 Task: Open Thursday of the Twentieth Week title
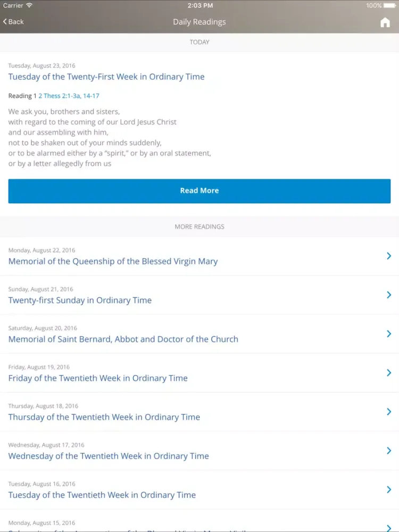pyautogui.click(x=104, y=417)
